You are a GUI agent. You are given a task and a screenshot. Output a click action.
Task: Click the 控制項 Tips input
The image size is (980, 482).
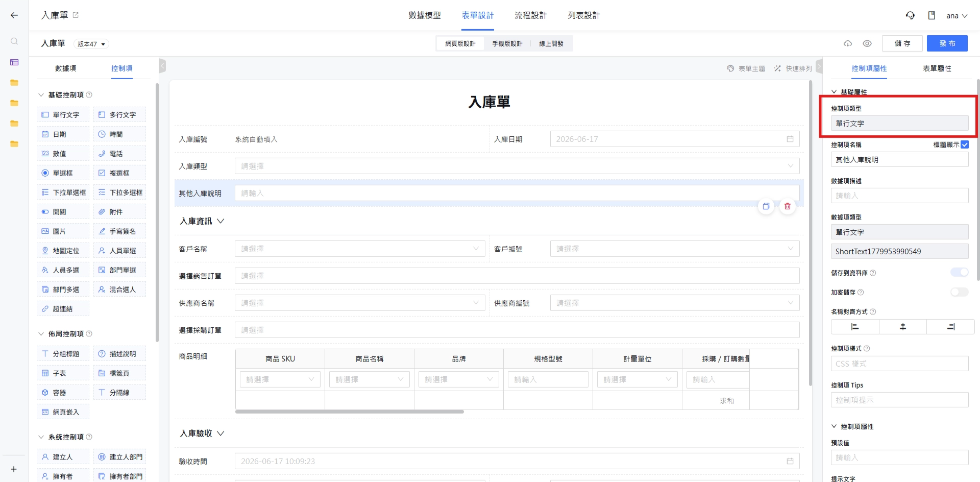pos(900,400)
